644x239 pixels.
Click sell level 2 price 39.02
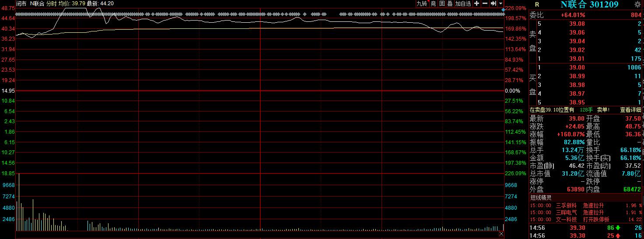coord(577,50)
